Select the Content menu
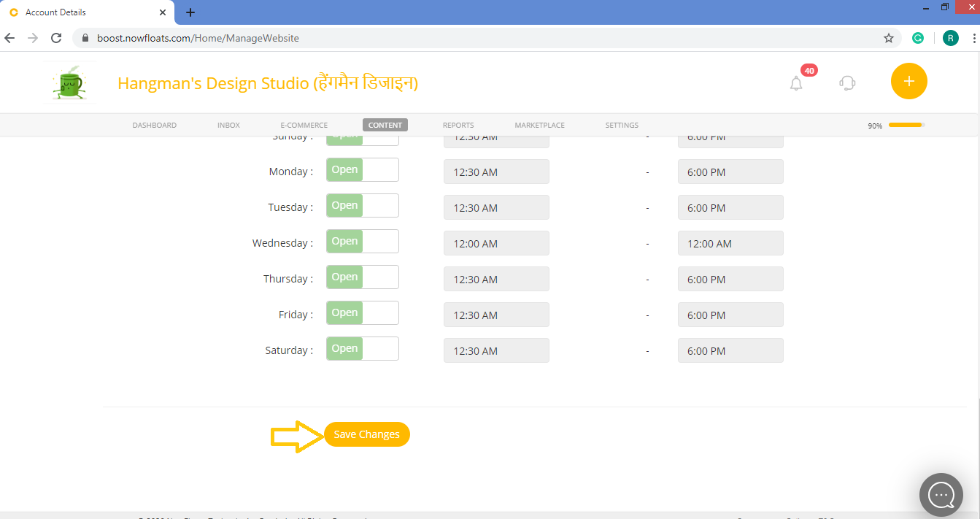980x519 pixels. coord(385,126)
